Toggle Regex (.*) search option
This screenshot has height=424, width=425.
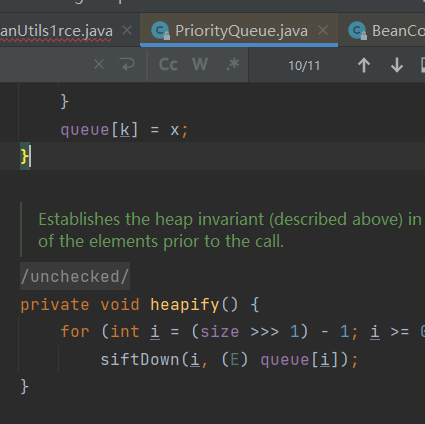click(x=233, y=65)
